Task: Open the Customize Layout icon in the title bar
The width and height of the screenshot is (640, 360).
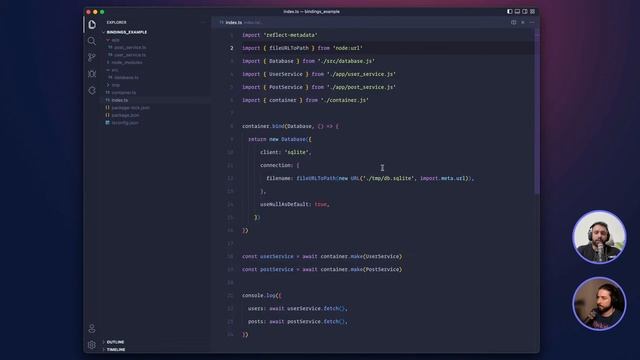Action: 532,11
